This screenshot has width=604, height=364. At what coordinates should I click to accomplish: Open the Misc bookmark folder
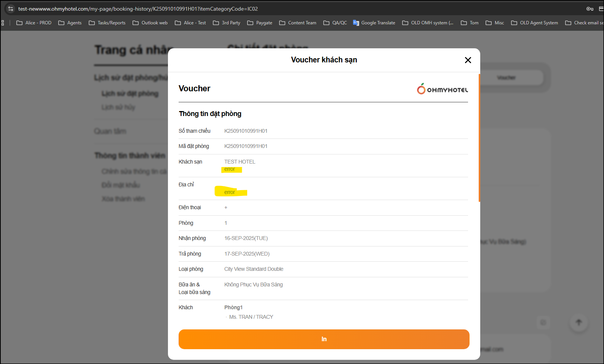(495, 23)
